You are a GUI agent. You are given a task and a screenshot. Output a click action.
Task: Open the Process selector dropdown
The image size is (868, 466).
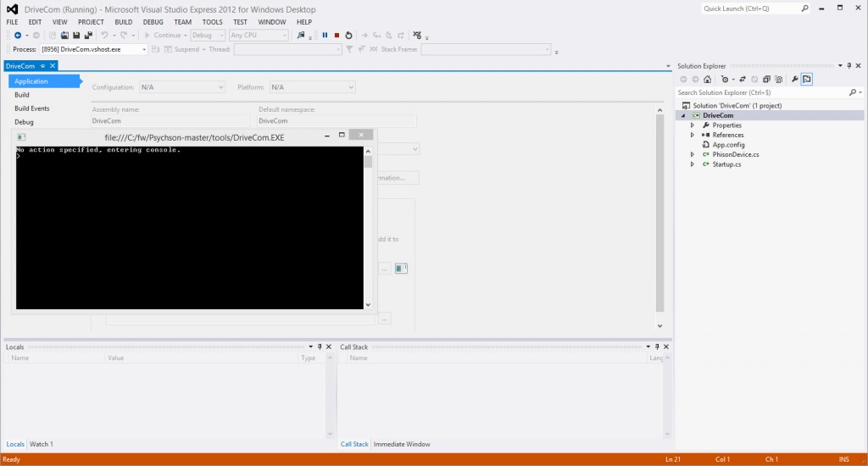click(144, 50)
